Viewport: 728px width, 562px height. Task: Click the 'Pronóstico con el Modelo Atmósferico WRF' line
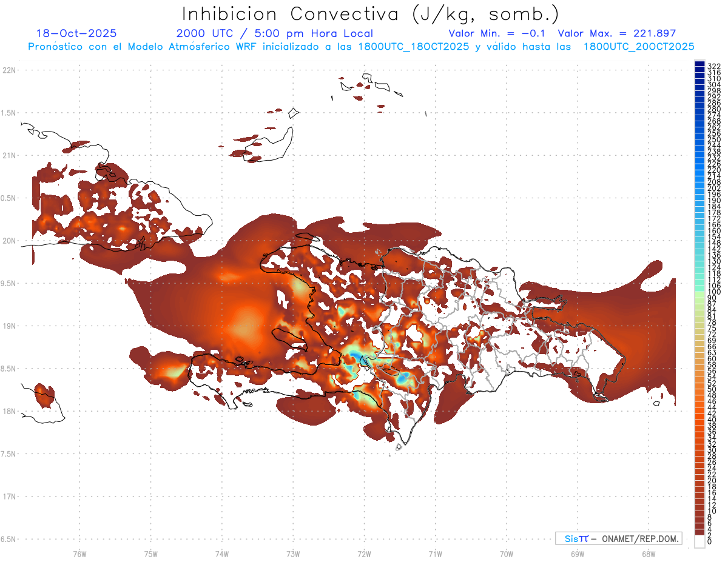(361, 46)
